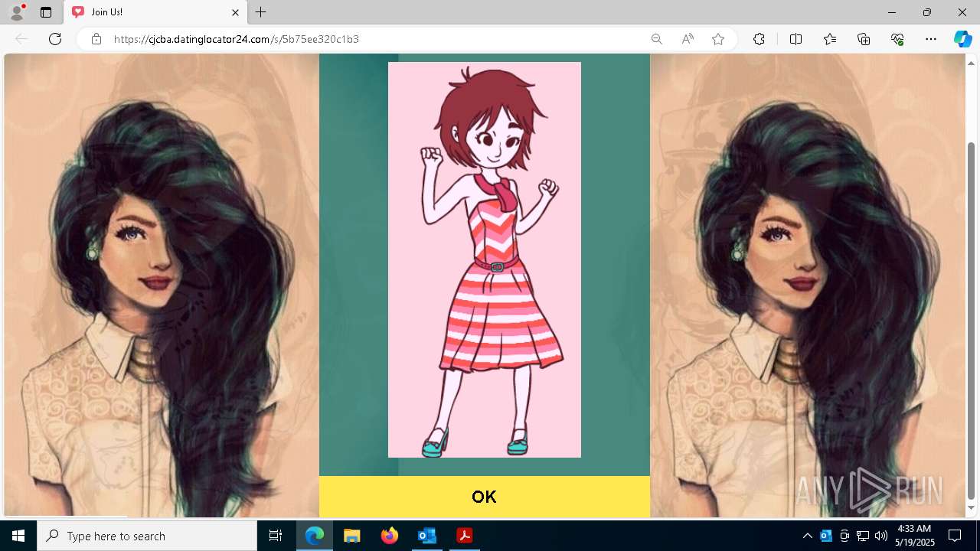The width and height of the screenshot is (980, 551).
Task: Restore down the browser window
Action: pyautogui.click(x=927, y=12)
